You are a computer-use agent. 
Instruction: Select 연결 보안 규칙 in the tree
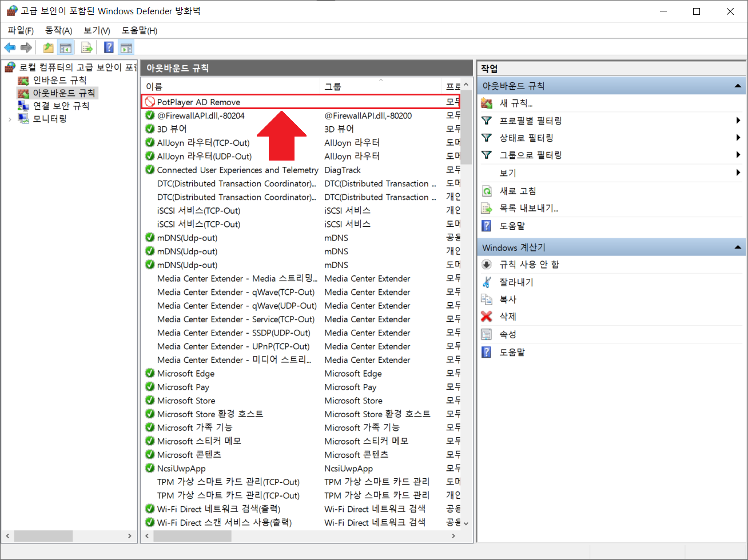(x=61, y=106)
